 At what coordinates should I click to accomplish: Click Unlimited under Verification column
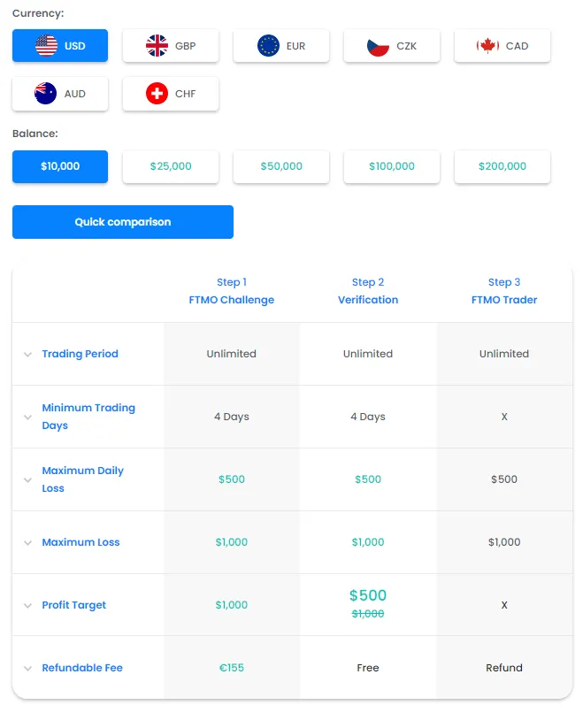(x=368, y=354)
